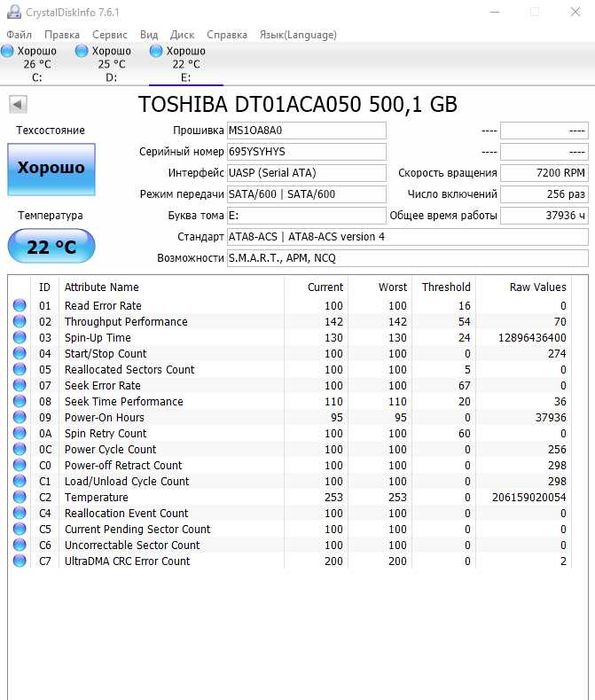This screenshot has height=700, width=595.
Task: Click the previous disk arrow button
Action: pos(18,104)
